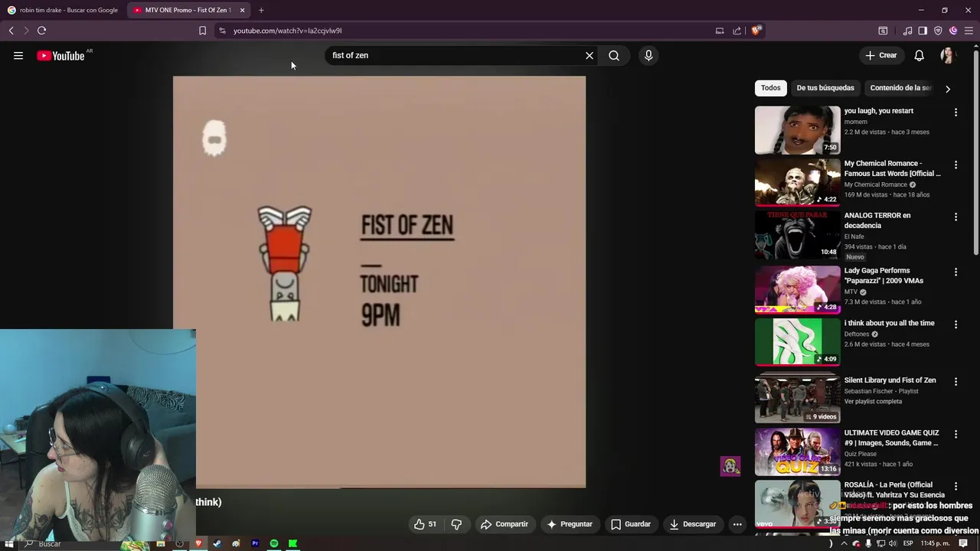Open Brave Leo AI icon
The width and height of the screenshot is (980, 551).
[953, 31]
